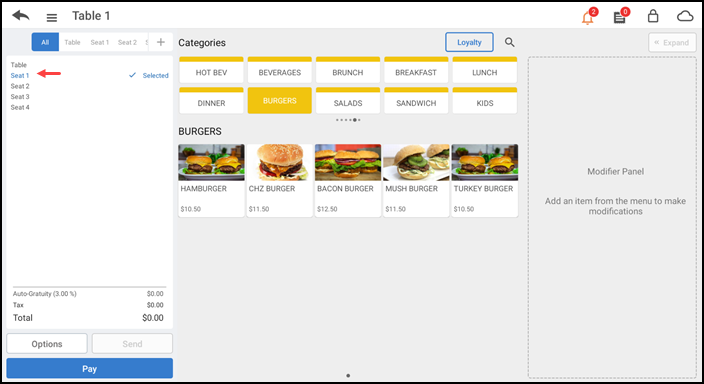Click the Pay button
The height and width of the screenshot is (384, 704).
(x=89, y=368)
